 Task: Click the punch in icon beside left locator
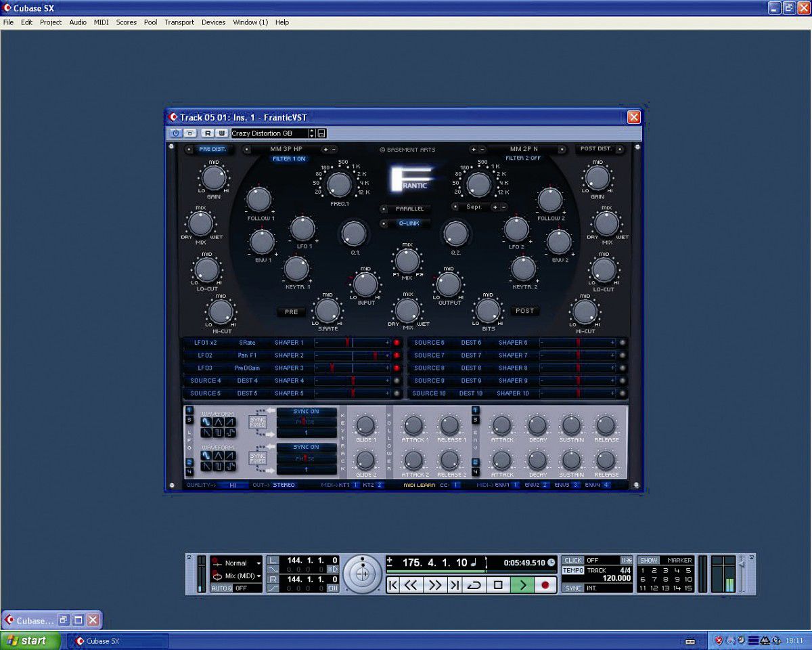tap(332, 569)
